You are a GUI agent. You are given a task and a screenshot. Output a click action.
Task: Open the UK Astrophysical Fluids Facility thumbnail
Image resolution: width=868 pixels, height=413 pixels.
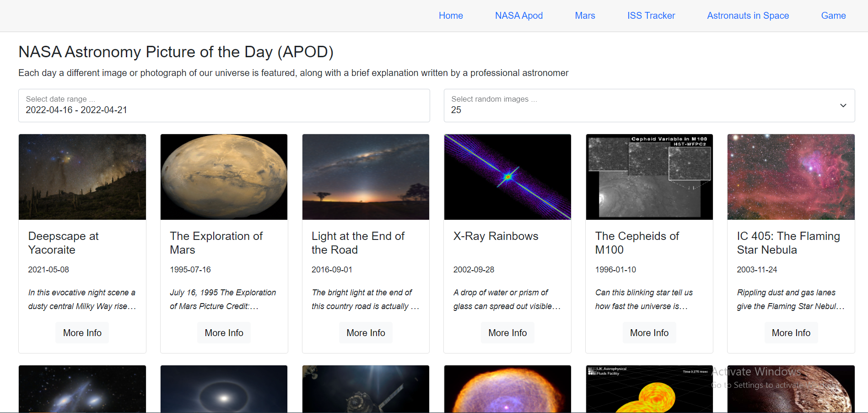tap(649, 389)
